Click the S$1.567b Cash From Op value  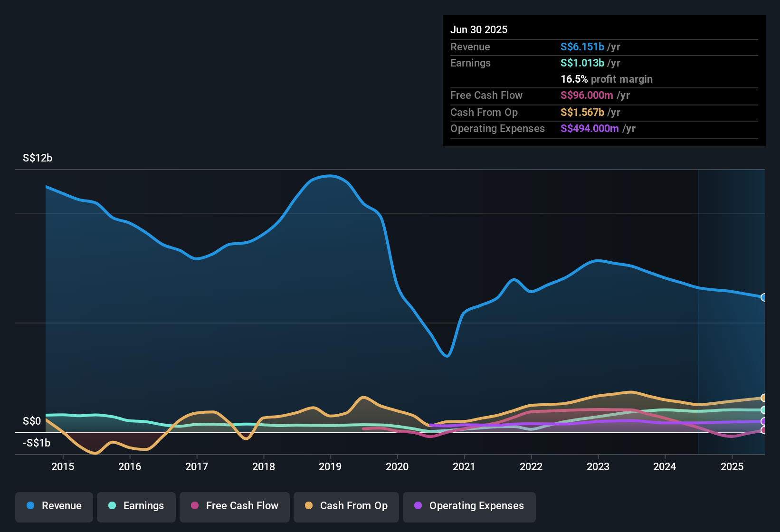tap(582, 112)
